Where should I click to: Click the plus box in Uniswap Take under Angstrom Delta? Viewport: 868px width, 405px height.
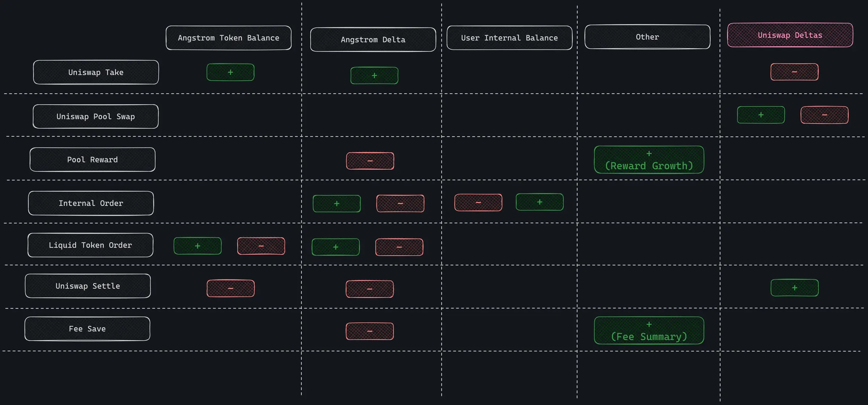[374, 76]
